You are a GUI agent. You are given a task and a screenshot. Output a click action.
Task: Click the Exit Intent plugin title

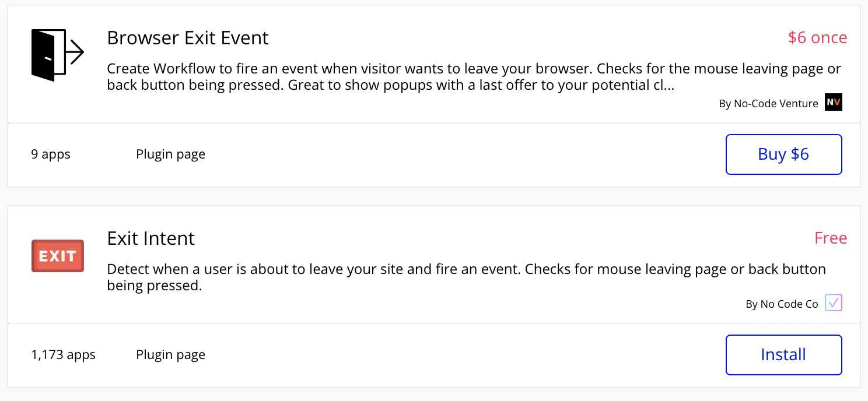[150, 238]
